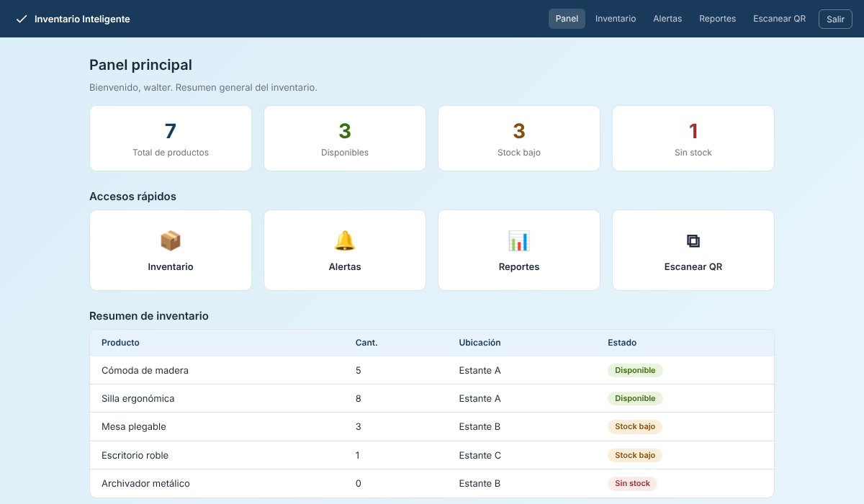Select the Archivador metálico product name
This screenshot has height=504, width=864.
[x=145, y=484]
